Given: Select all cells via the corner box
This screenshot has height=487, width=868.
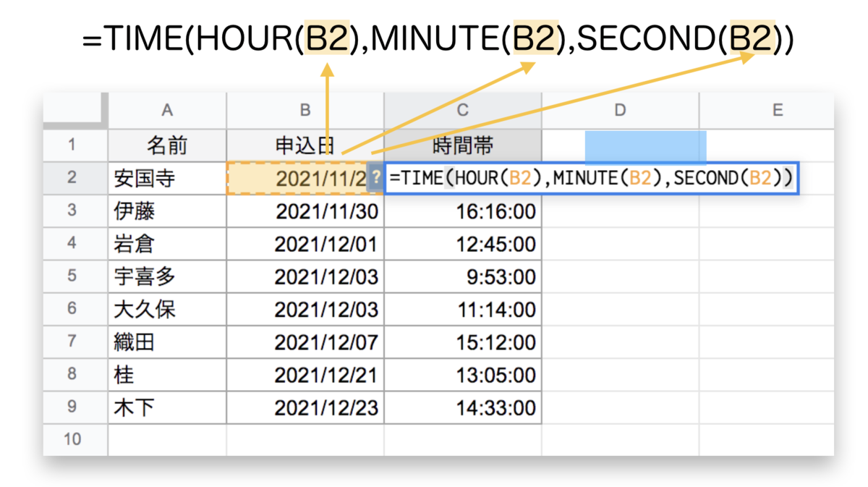Looking at the screenshot, I should [x=75, y=110].
